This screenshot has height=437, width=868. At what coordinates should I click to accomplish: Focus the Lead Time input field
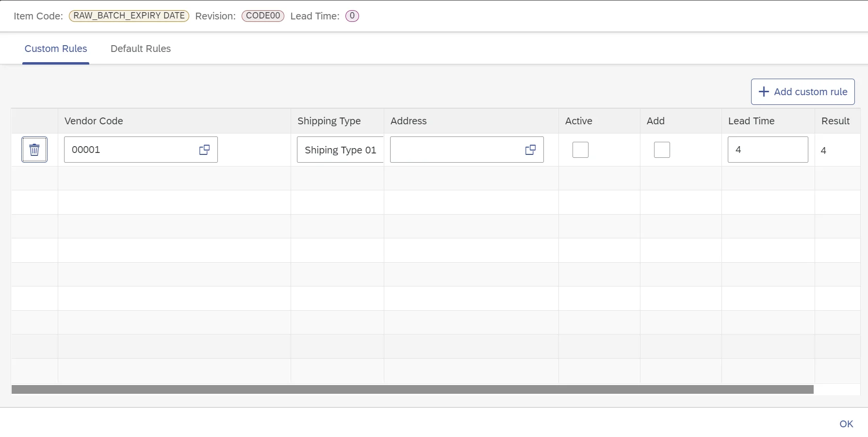pyautogui.click(x=768, y=150)
